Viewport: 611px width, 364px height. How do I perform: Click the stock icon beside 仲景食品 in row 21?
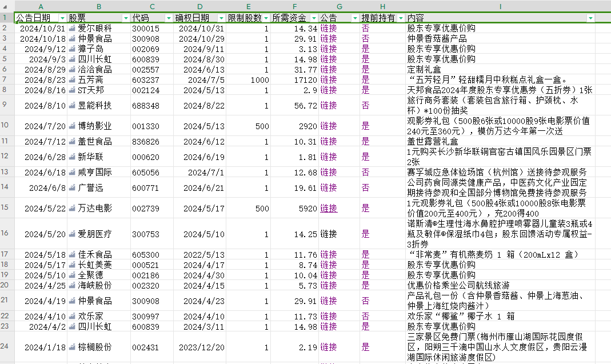click(x=72, y=301)
